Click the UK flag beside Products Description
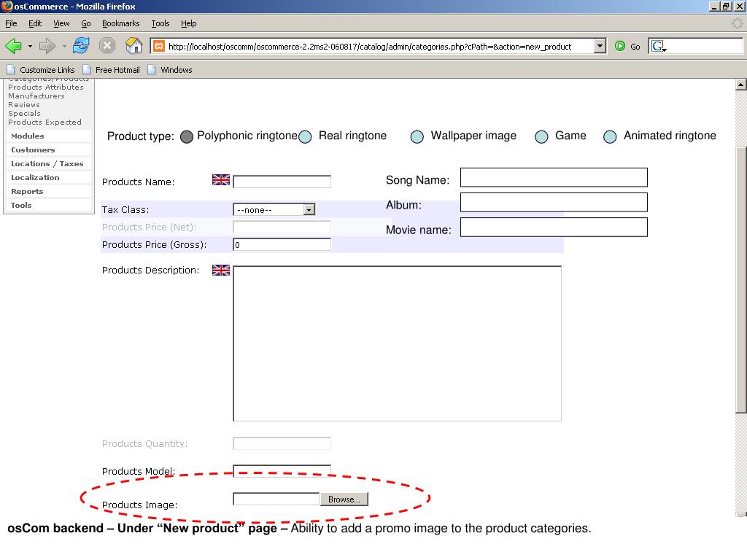The image size is (747, 560). [x=221, y=270]
